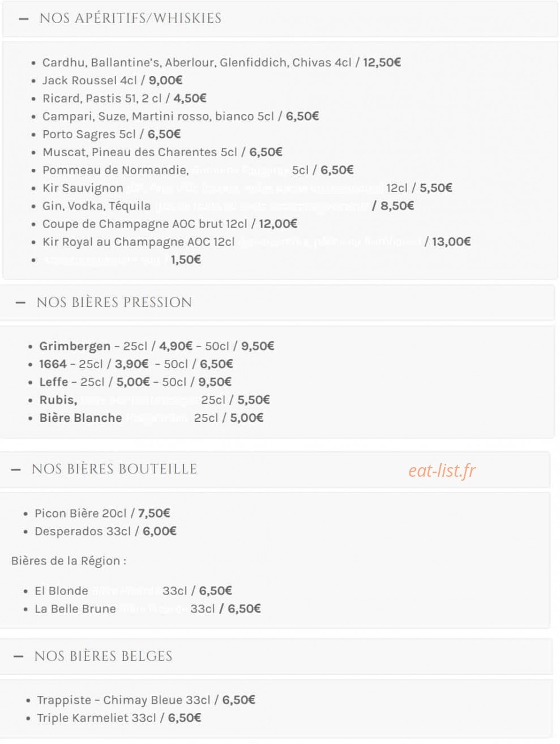Collapse the Nos Bières Pression section
The image size is (560, 744).
click(277, 302)
